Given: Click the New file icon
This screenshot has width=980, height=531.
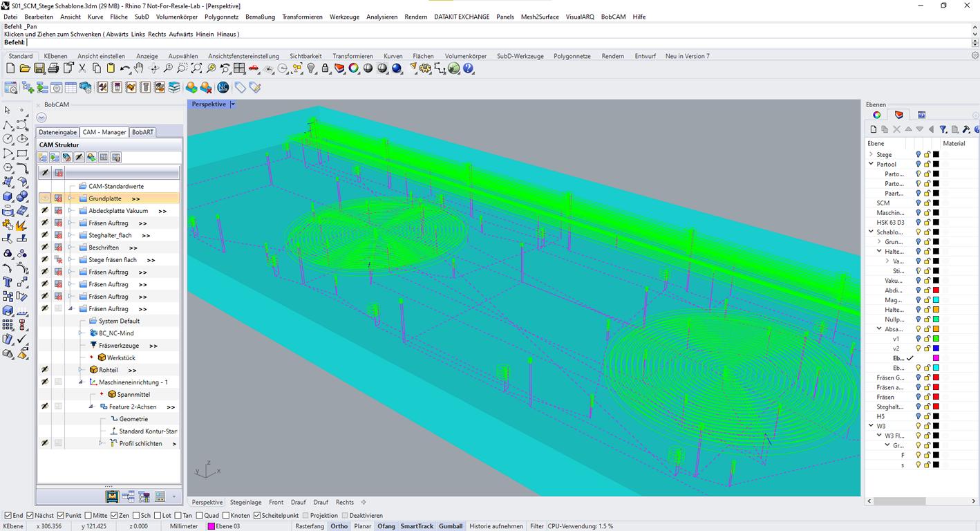Looking at the screenshot, I should 10,68.
